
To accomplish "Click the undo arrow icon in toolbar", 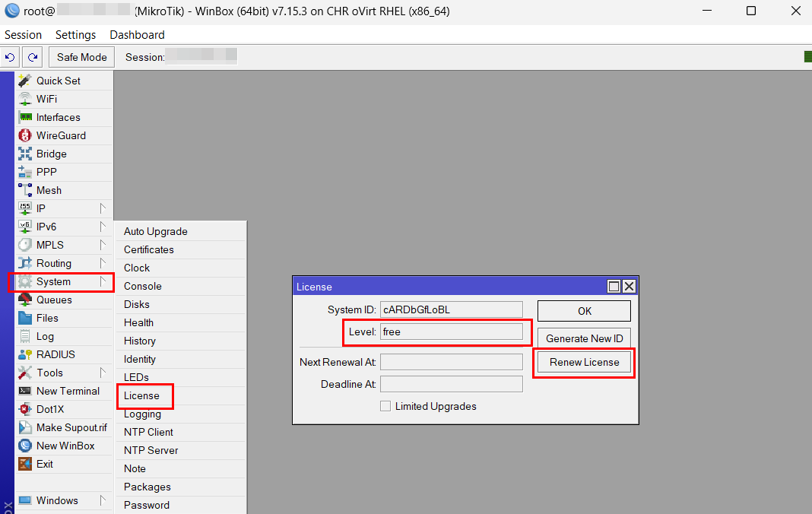I will (11, 57).
